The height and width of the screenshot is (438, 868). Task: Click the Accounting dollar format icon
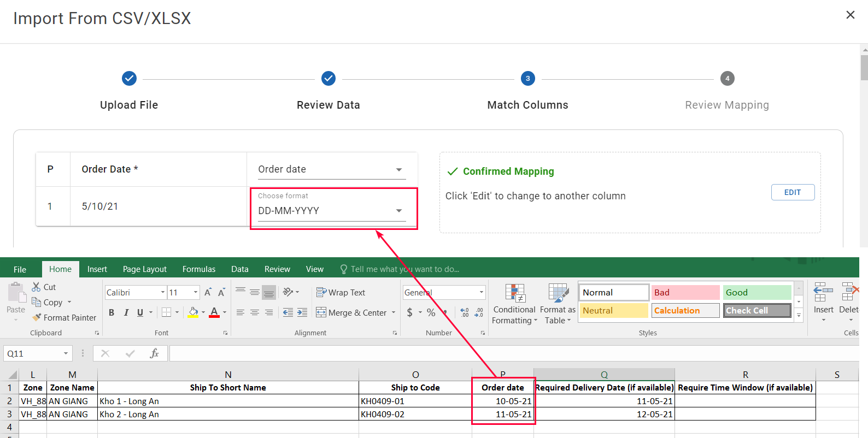tap(410, 312)
